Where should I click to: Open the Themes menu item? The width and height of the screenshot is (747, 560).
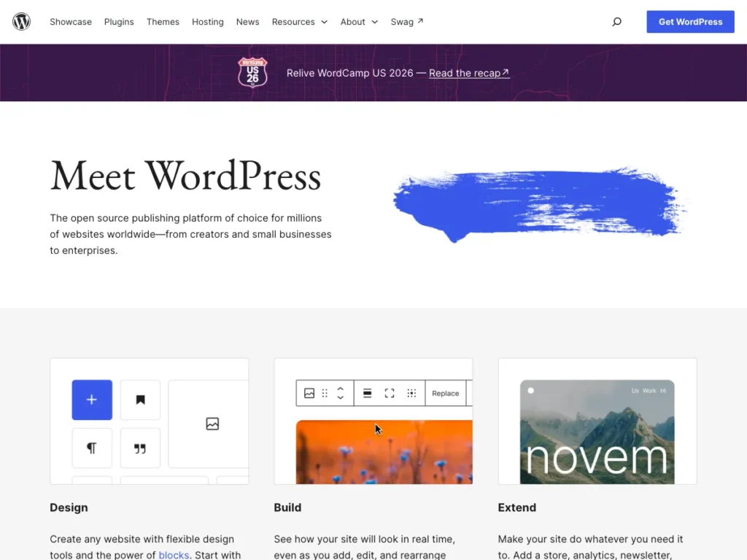coord(163,22)
